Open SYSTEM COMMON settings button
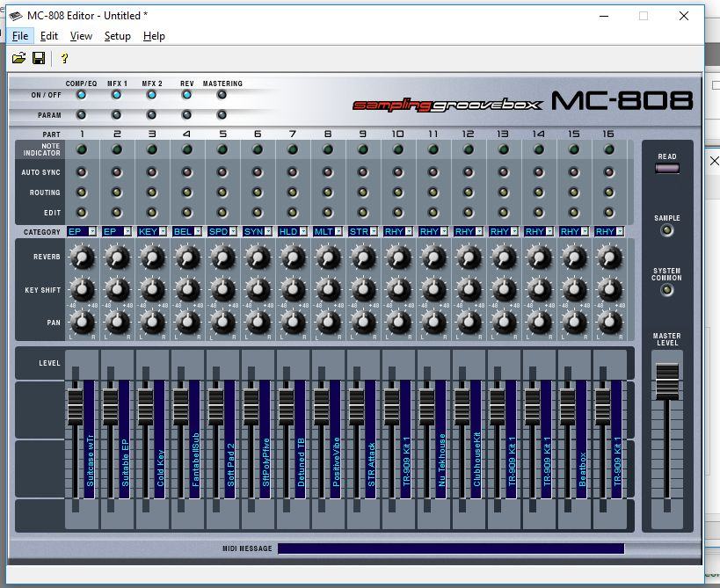The width and height of the screenshot is (720, 588). pos(666,290)
